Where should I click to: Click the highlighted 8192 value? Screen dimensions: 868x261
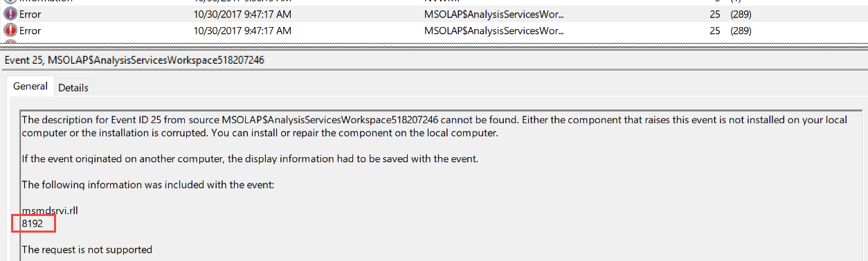(x=33, y=224)
